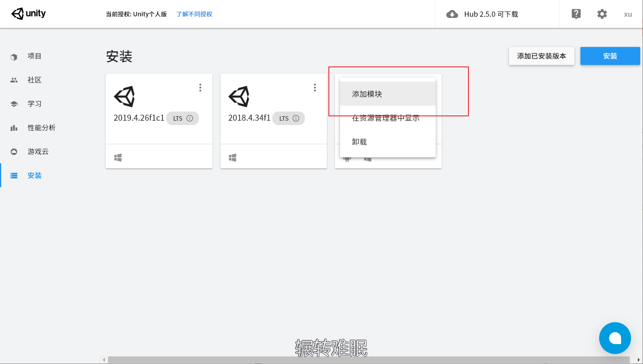The width and height of the screenshot is (643, 364).
Task: Open settings with the gear icon
Action: pos(602,14)
